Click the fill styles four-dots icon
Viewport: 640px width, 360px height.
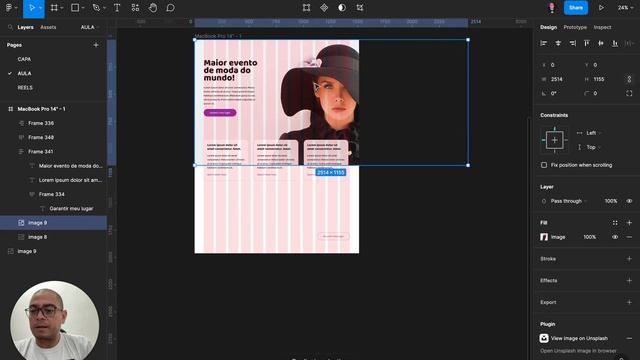point(615,223)
